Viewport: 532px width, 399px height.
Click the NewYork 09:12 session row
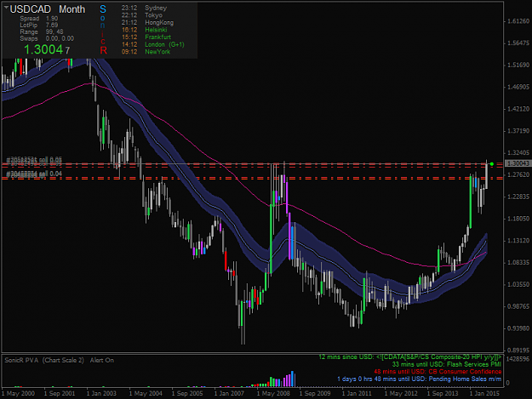click(146, 52)
